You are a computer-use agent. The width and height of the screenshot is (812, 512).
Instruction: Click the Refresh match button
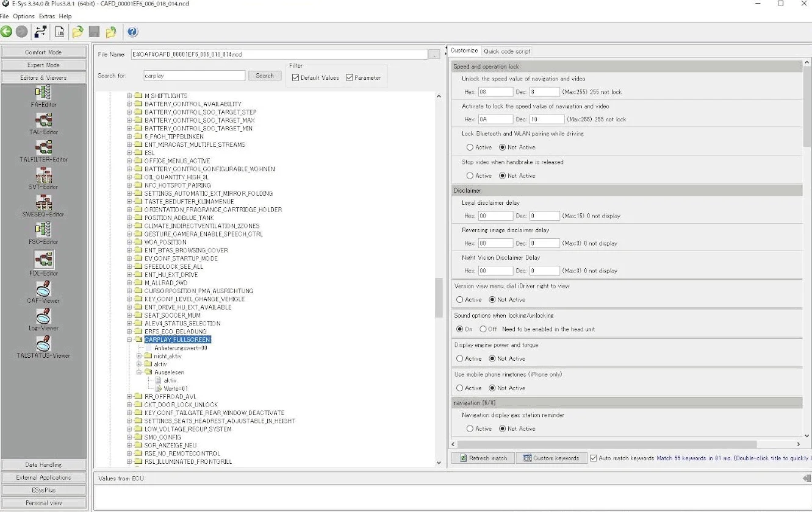tap(483, 458)
